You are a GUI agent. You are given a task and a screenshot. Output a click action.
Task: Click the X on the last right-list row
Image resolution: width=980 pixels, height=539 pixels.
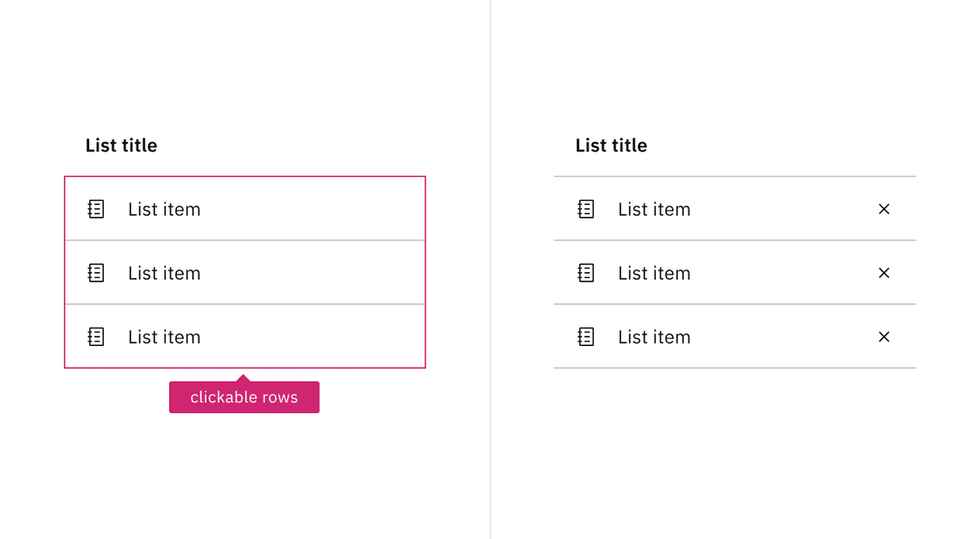(884, 336)
